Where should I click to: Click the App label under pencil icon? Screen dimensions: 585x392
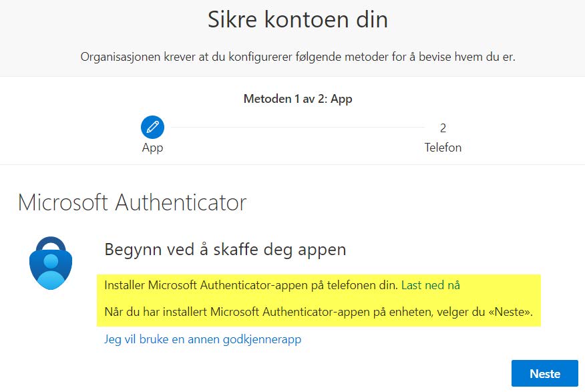pyautogui.click(x=152, y=147)
